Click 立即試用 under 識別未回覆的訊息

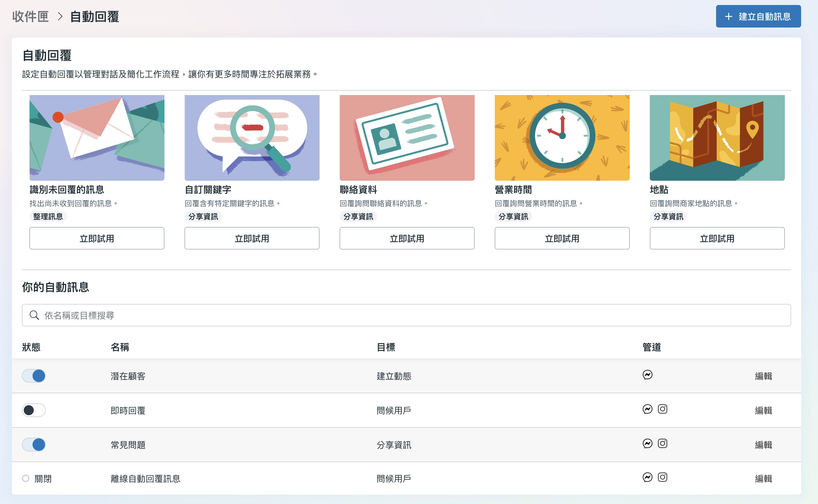(x=97, y=238)
